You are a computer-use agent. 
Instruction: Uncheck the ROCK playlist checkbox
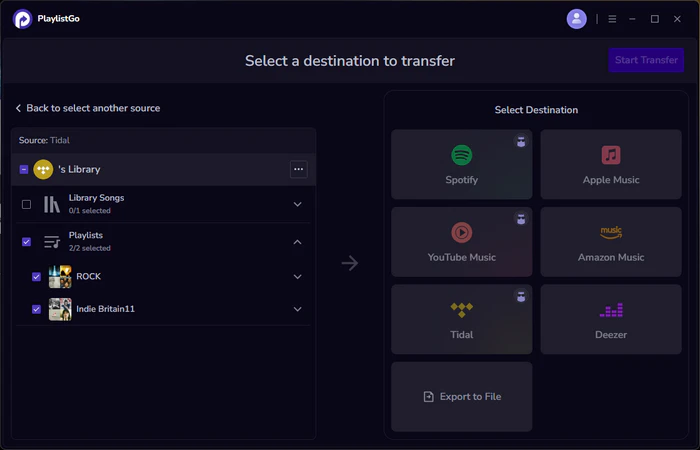coord(36,277)
